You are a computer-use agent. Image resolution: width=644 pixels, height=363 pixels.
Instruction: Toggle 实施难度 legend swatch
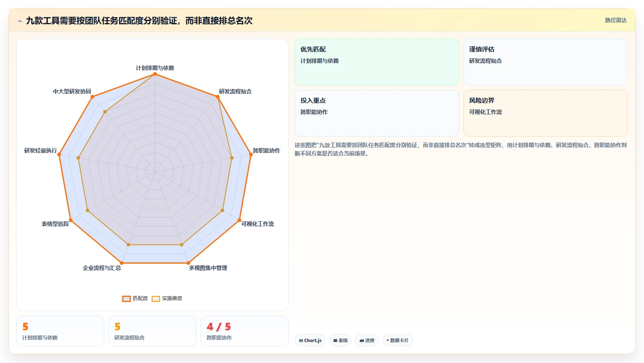(x=156, y=299)
